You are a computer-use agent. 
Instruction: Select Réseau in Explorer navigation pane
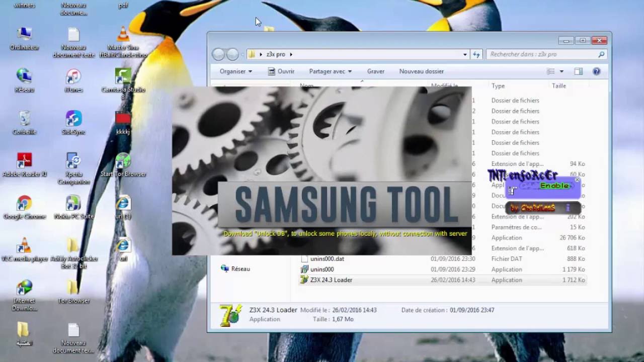tap(235, 269)
